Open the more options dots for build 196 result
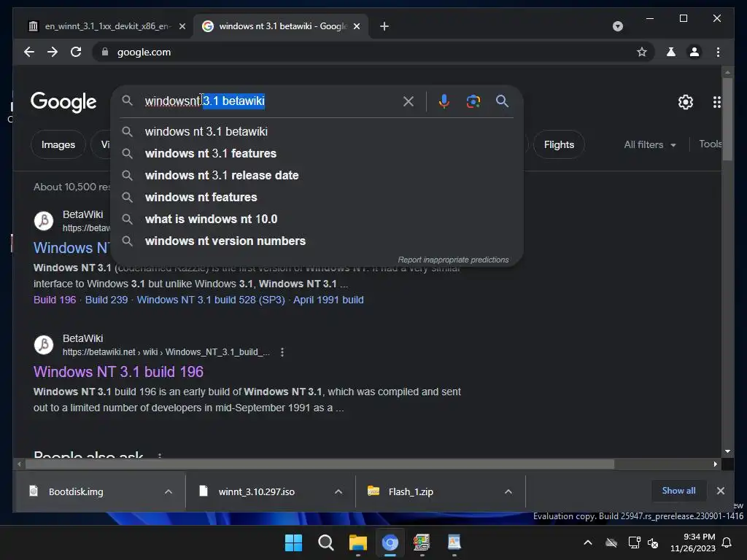 tap(282, 352)
